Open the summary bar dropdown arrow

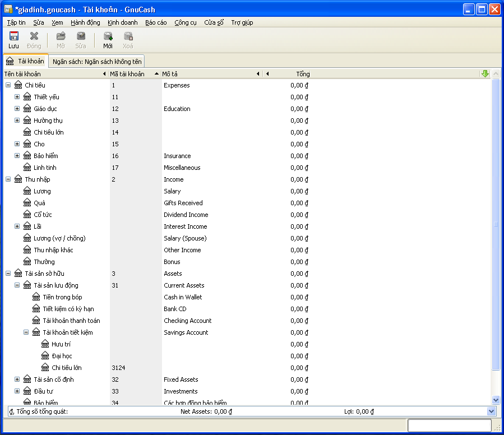tap(491, 411)
